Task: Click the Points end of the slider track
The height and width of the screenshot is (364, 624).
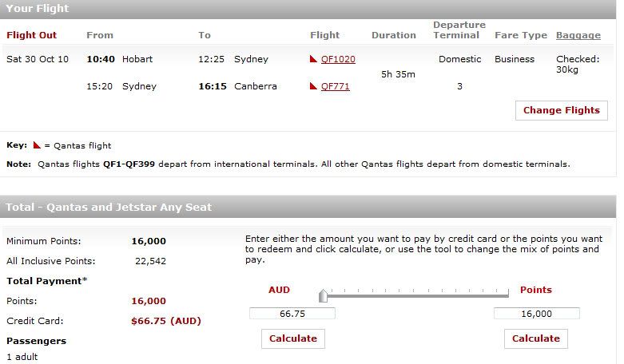Action: pos(508,295)
